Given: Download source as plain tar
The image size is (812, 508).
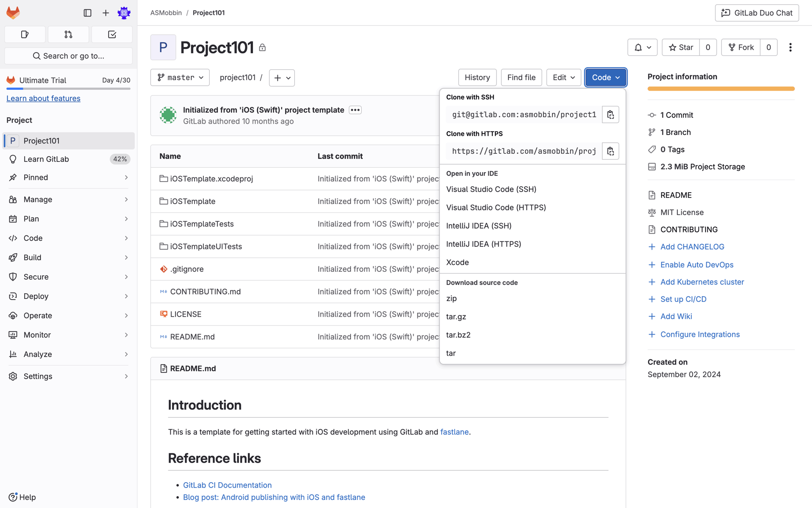Looking at the screenshot, I should [532, 353].
